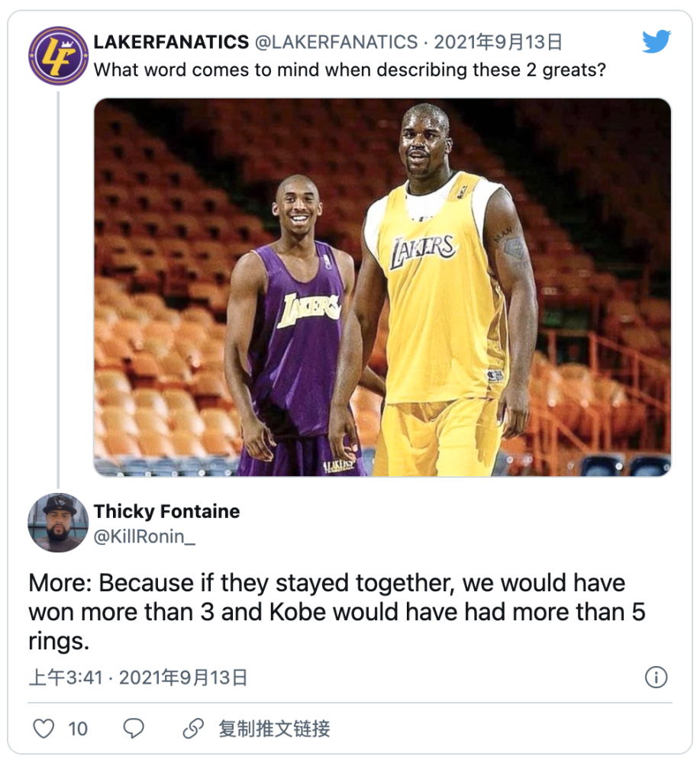Visit the @LAKERFANATICS handle link
The image size is (700, 763).
(x=337, y=42)
